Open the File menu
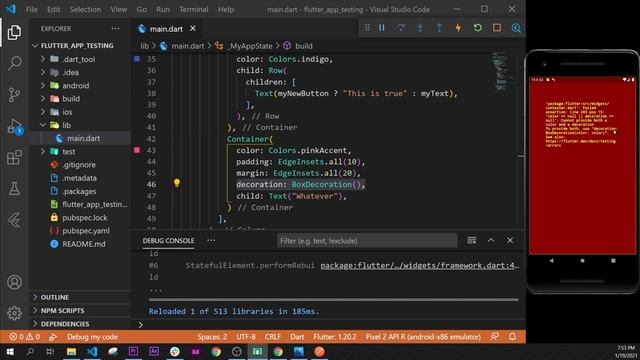Viewport: 640px width, 360px height. pos(31,9)
